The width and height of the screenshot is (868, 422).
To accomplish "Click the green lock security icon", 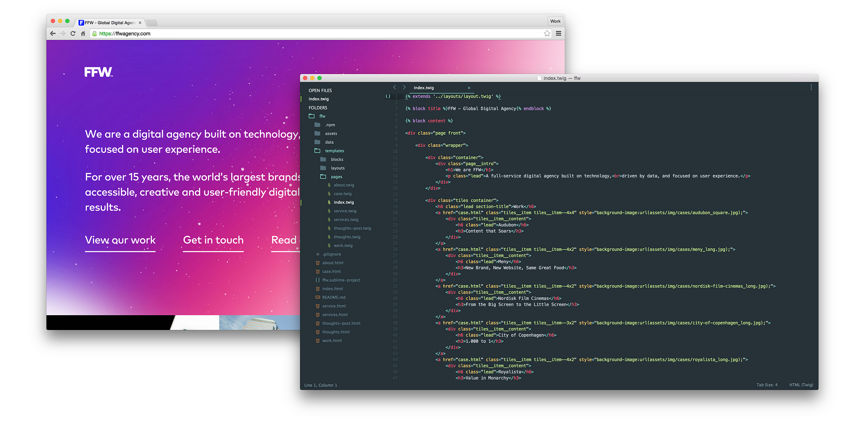I will click(94, 33).
